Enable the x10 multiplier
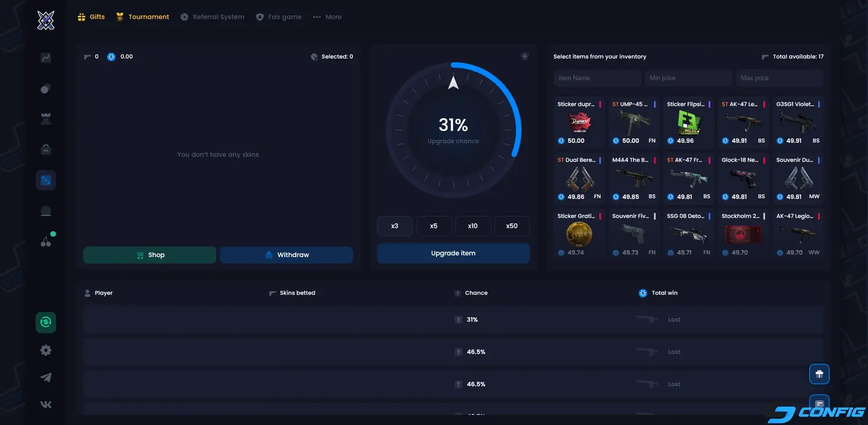 (473, 226)
